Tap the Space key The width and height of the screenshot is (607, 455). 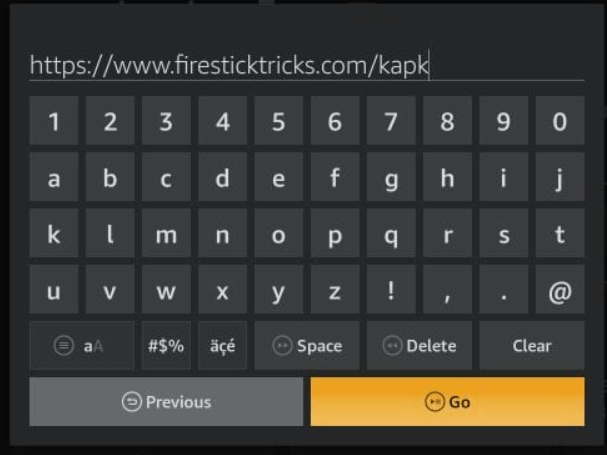(x=307, y=345)
